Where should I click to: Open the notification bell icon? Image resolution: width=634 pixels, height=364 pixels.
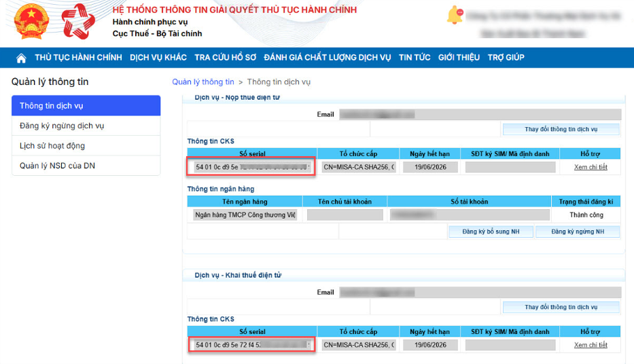coord(455,14)
